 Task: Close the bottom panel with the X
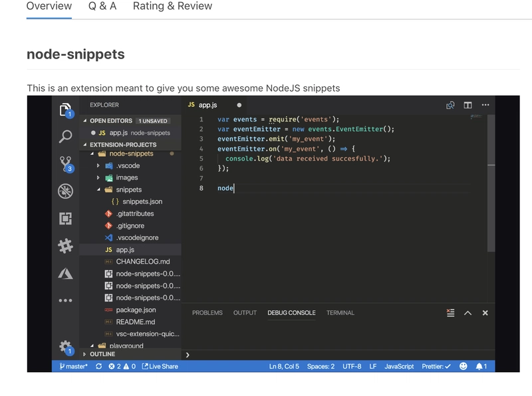pos(485,313)
